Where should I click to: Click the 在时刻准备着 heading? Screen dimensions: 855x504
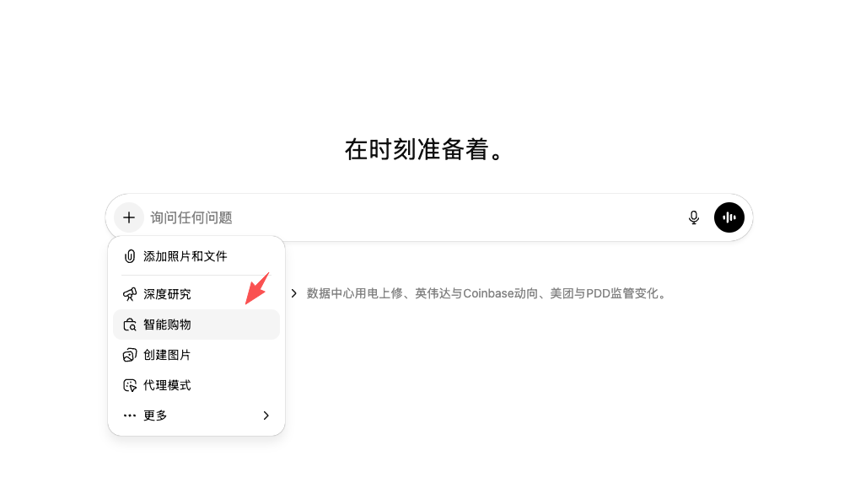427,150
